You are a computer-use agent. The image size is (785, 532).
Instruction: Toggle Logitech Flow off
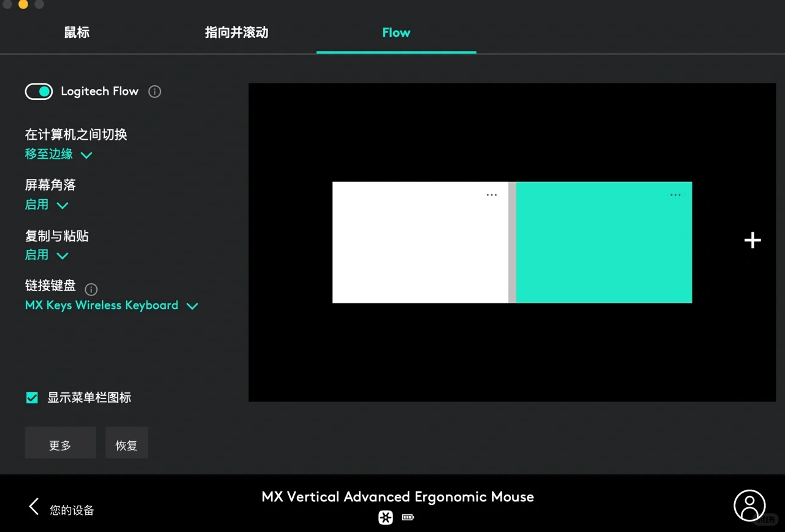[x=39, y=91]
